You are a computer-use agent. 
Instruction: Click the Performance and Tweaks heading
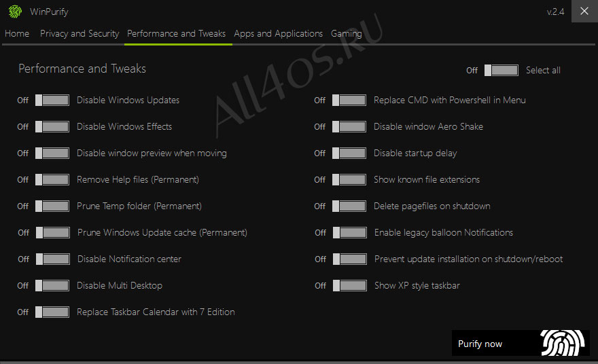coord(82,69)
